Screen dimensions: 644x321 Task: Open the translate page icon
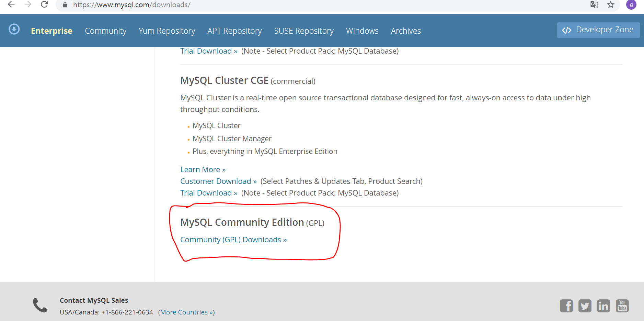[x=594, y=4]
